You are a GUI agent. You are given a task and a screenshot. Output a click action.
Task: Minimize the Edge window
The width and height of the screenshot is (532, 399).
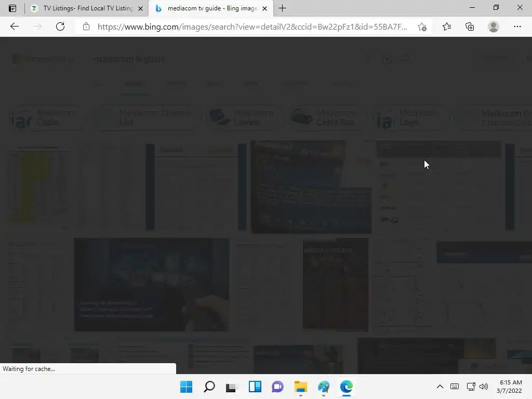472,7
